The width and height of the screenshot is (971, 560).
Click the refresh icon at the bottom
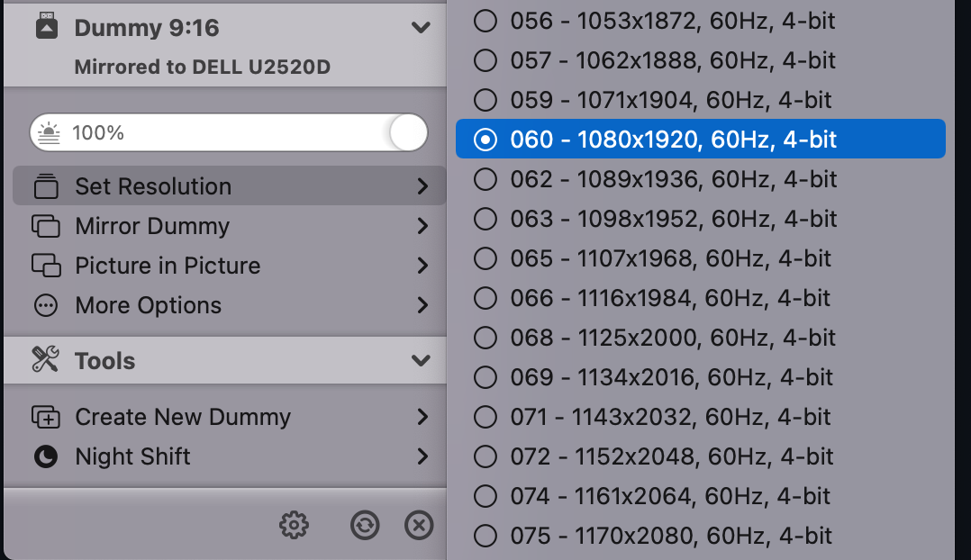[365, 525]
